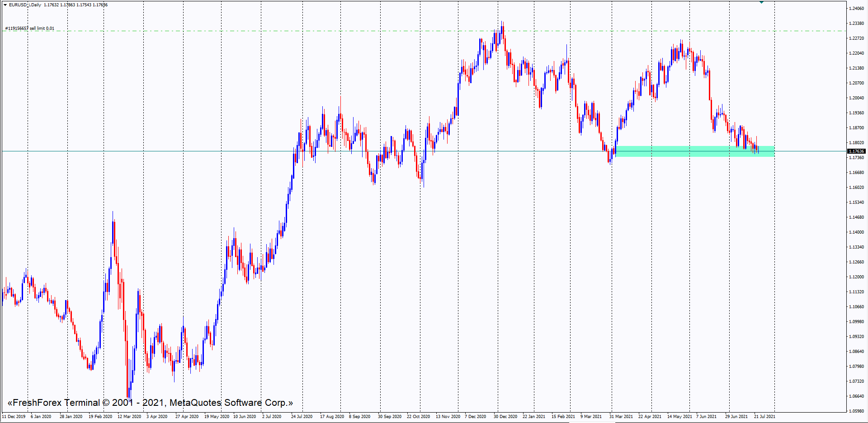This screenshot has height=423, width=868.
Task: Click the 31 Mar 2021 date label
Action: pyautogui.click(x=621, y=417)
